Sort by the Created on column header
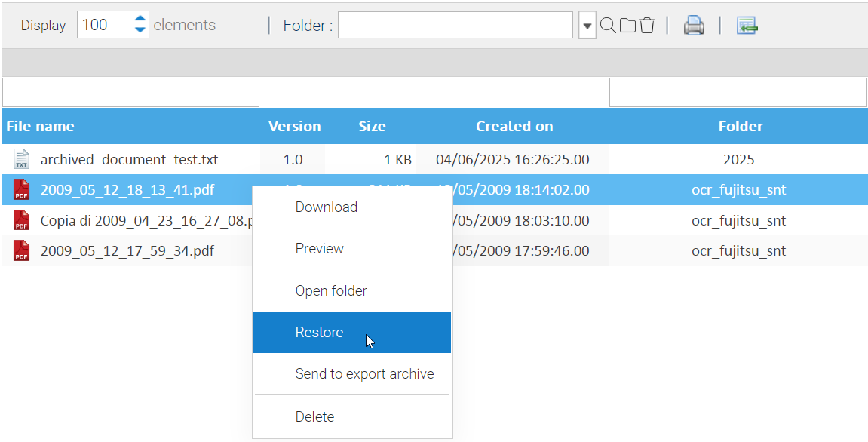 (514, 126)
